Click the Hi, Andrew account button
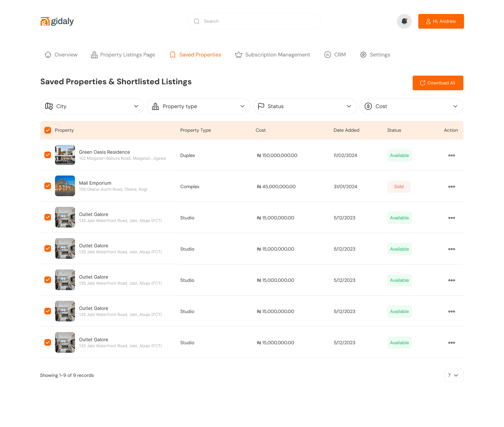Viewport: 504px width, 427px height. (441, 21)
